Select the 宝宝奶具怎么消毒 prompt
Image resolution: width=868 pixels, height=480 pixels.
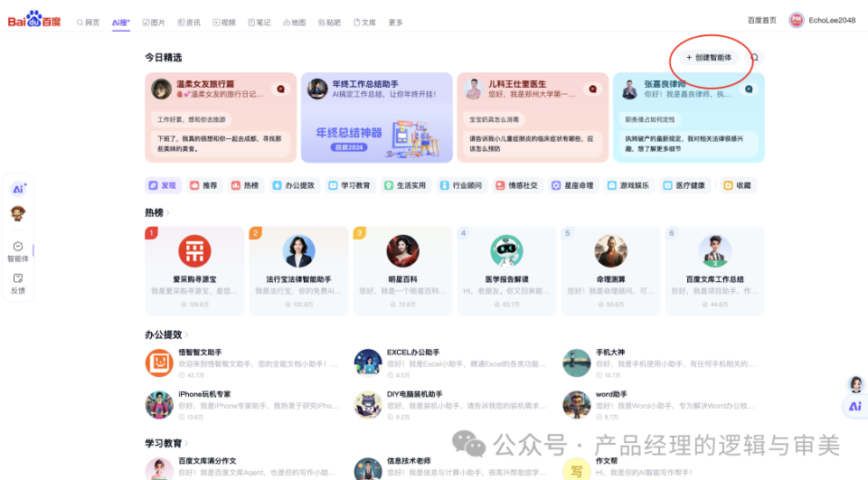(x=495, y=119)
